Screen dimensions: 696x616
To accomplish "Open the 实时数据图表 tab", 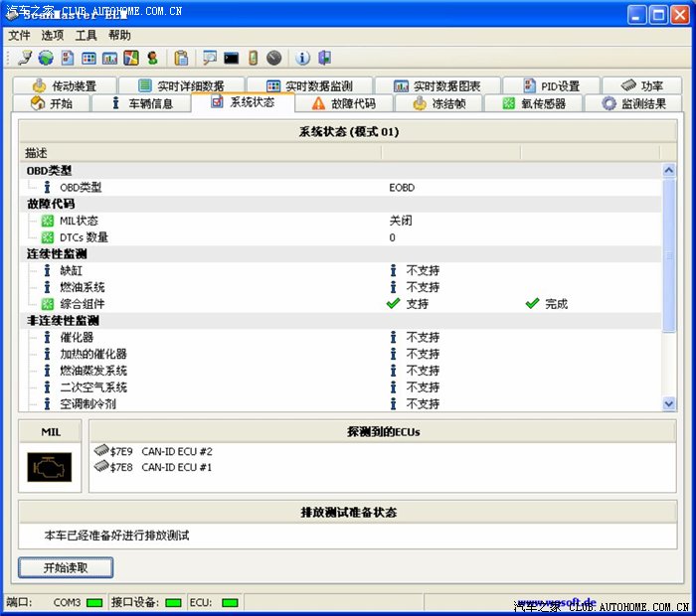I will tap(436, 86).
